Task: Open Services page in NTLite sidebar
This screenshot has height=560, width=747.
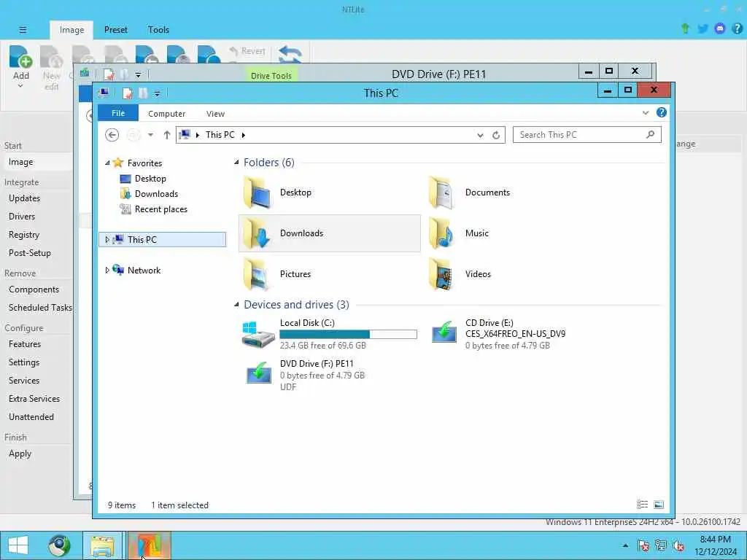Action: [24, 381]
